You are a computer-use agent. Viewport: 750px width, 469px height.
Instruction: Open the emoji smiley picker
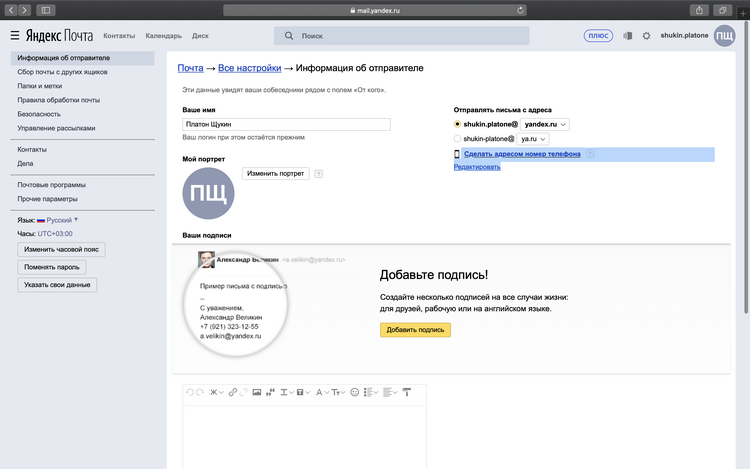coord(354,393)
